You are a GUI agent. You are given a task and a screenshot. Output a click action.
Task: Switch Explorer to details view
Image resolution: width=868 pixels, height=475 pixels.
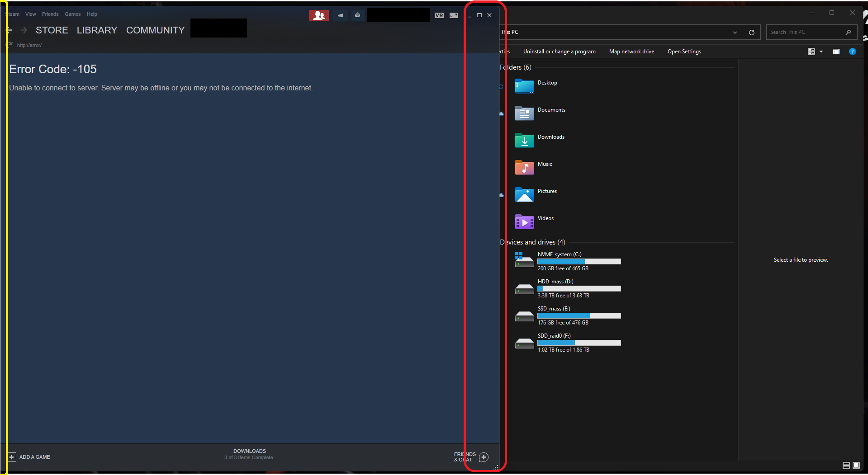(x=846, y=466)
